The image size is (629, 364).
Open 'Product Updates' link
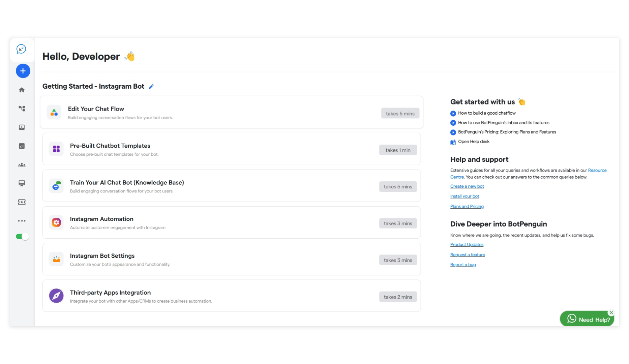click(467, 245)
